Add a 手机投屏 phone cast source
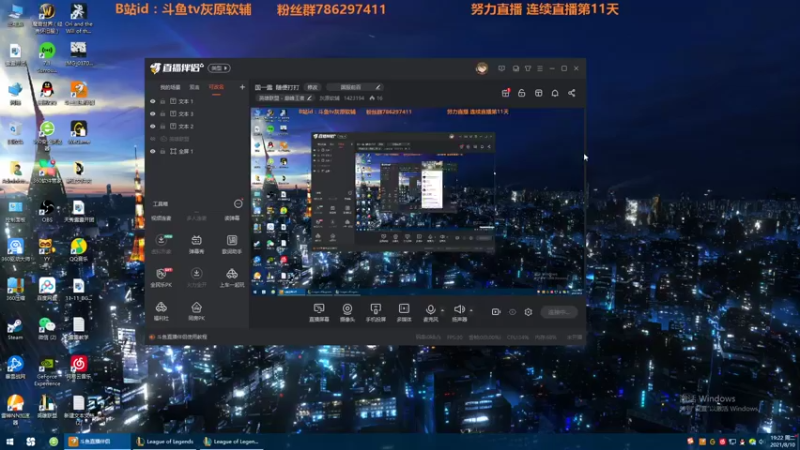Screen dimensions: 800x450 [376, 312]
